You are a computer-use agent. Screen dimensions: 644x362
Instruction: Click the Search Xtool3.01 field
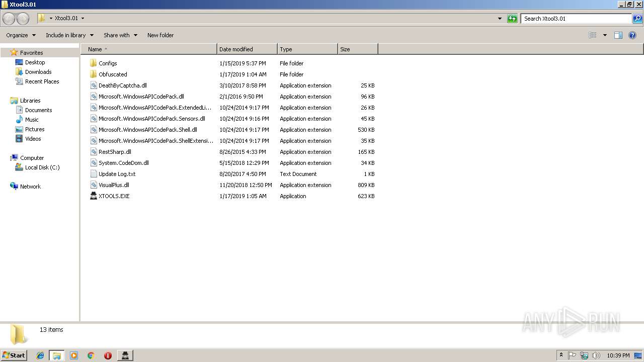coord(576,19)
